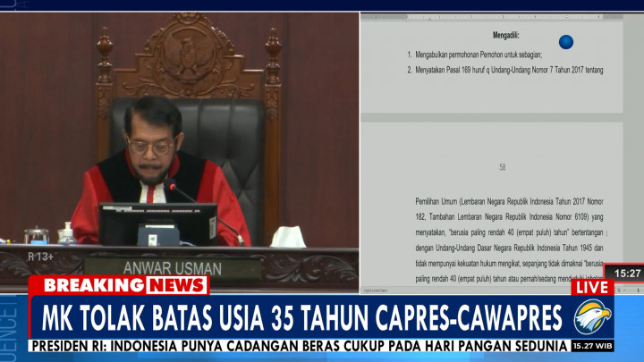Click line '182, Tambahan Lembaran Negara'
Viewport: 644px width, 362px height.
pos(509,216)
